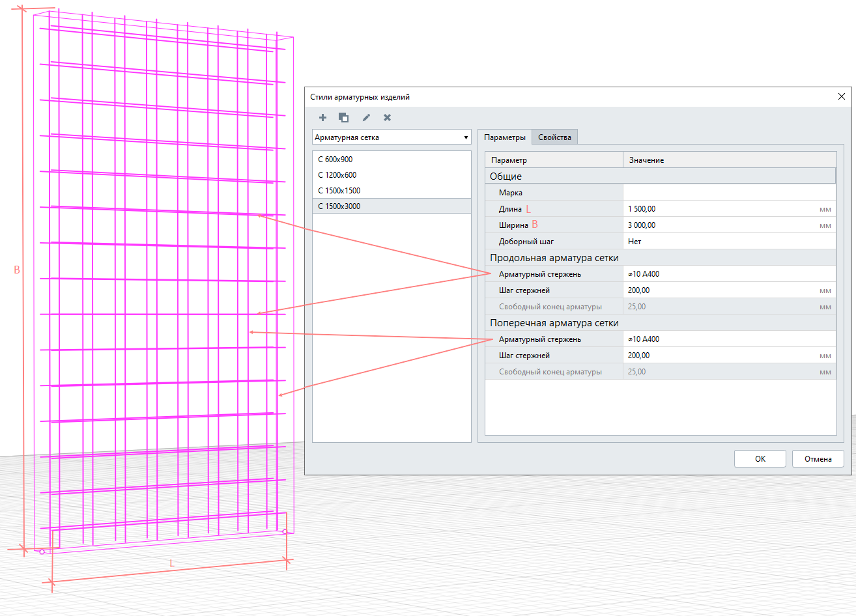Close the Стили арматурных изделий dialog

pyautogui.click(x=841, y=97)
